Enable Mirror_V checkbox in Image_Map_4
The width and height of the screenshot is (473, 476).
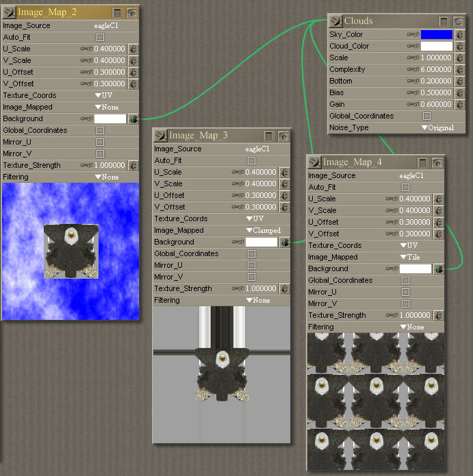tap(405, 304)
